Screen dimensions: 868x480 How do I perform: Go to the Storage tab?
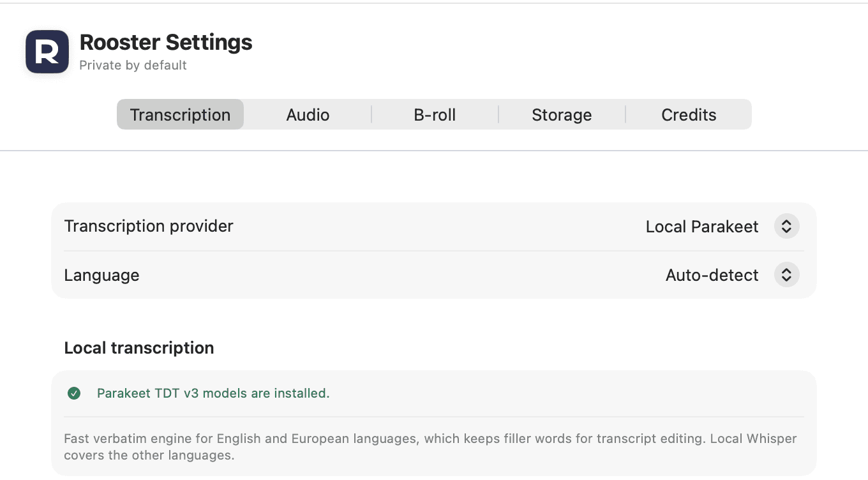point(562,114)
